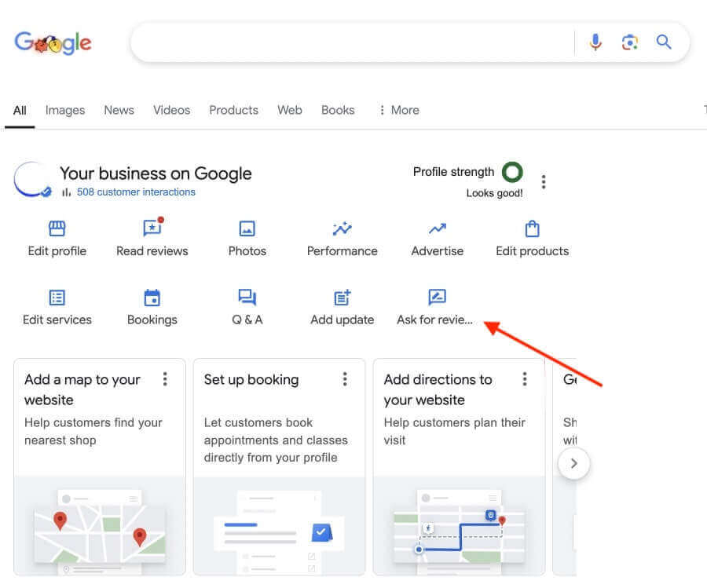Open the Ask for reviews icon

[438, 298]
